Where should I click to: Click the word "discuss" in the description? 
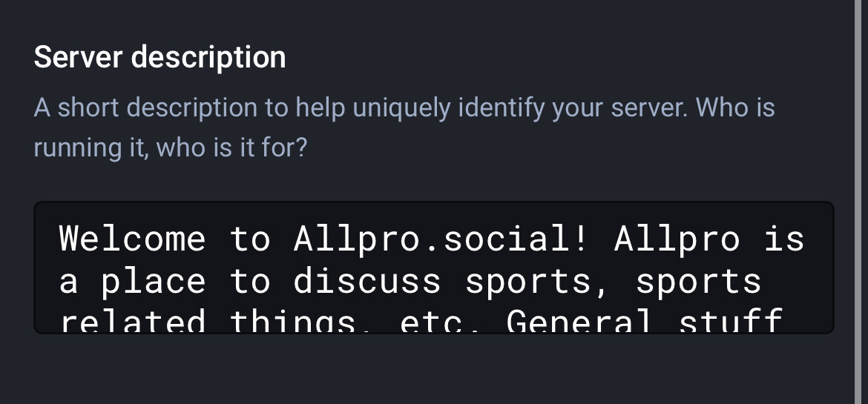coord(367,282)
